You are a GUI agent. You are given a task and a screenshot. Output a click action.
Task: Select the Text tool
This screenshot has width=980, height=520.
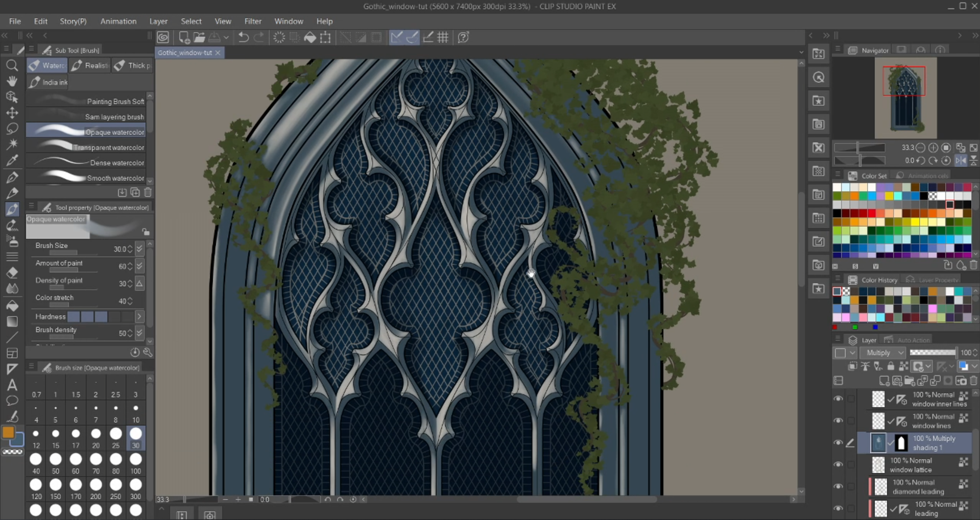coord(12,385)
